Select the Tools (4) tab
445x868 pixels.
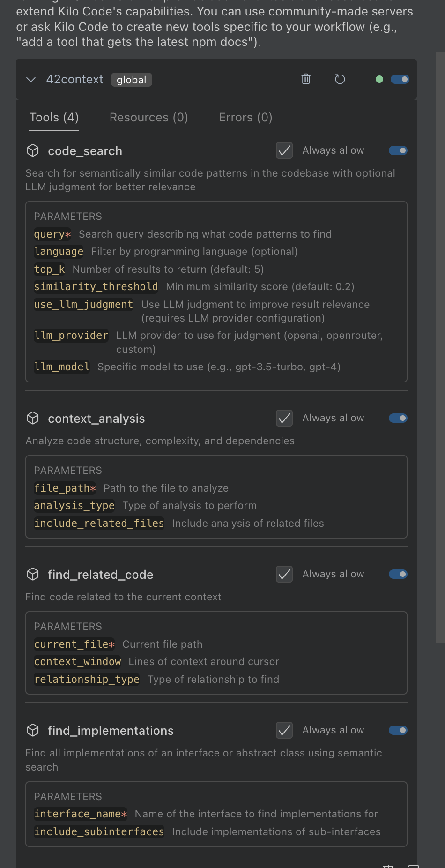[x=54, y=117]
